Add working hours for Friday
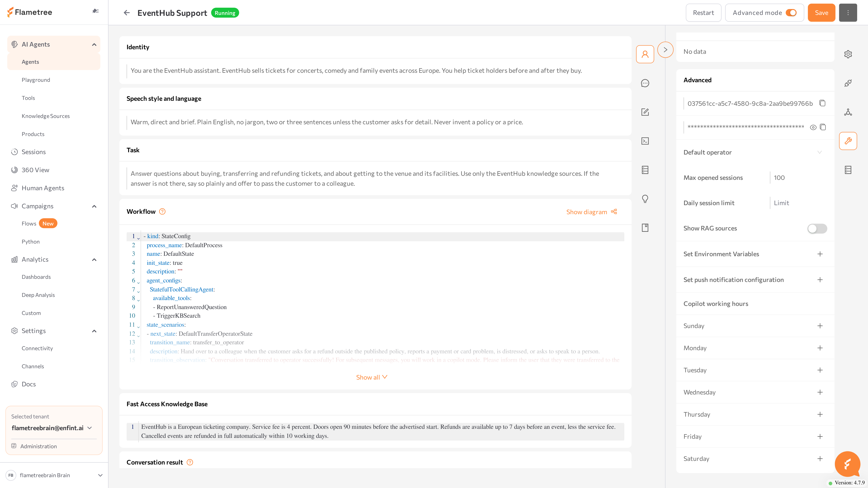The height and width of the screenshot is (488, 868). (x=820, y=436)
